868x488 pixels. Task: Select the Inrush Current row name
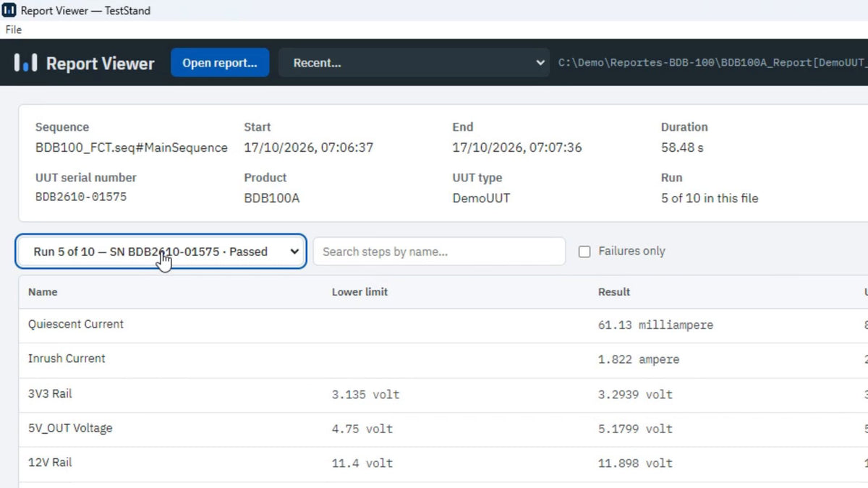click(x=67, y=359)
